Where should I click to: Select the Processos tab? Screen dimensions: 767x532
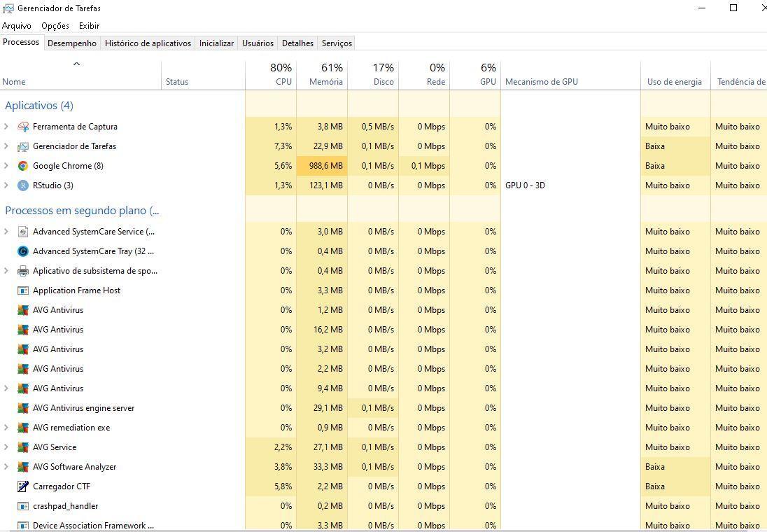point(21,42)
